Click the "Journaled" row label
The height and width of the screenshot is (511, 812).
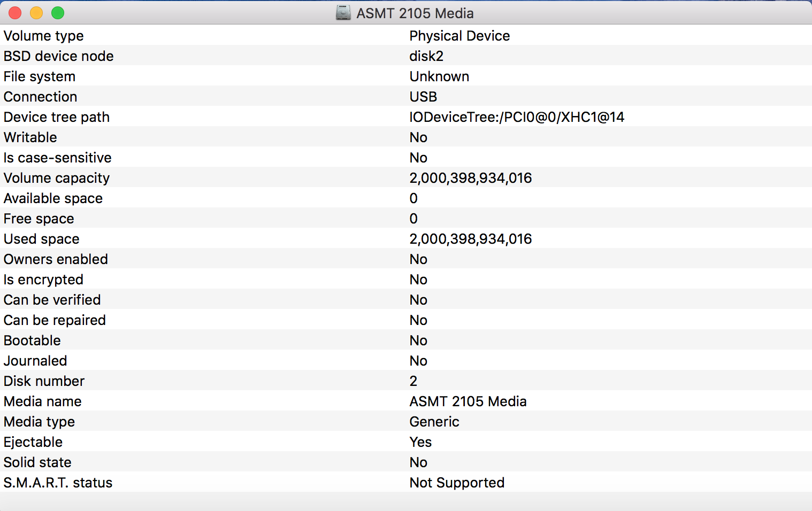point(35,361)
